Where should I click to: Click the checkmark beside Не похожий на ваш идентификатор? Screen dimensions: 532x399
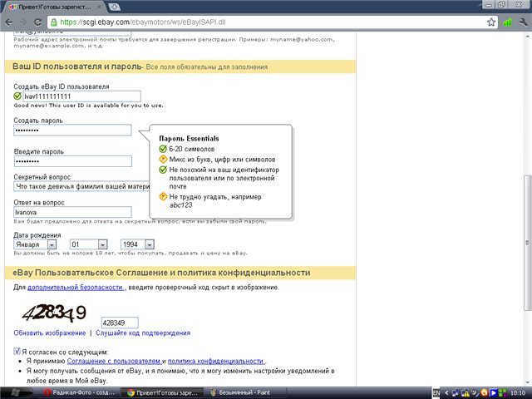[163, 170]
